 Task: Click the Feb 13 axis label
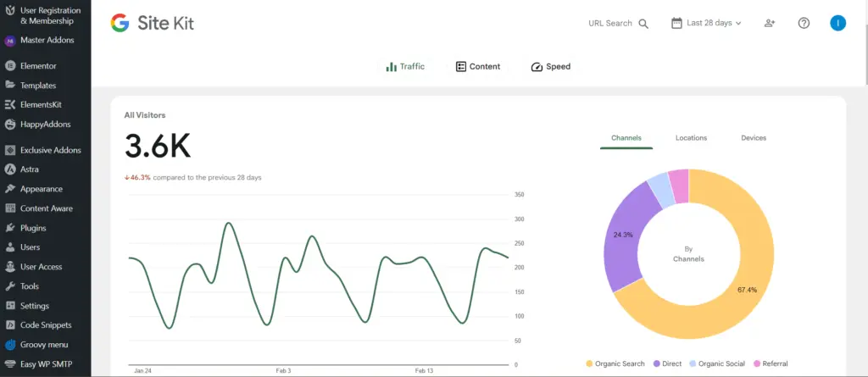point(424,370)
